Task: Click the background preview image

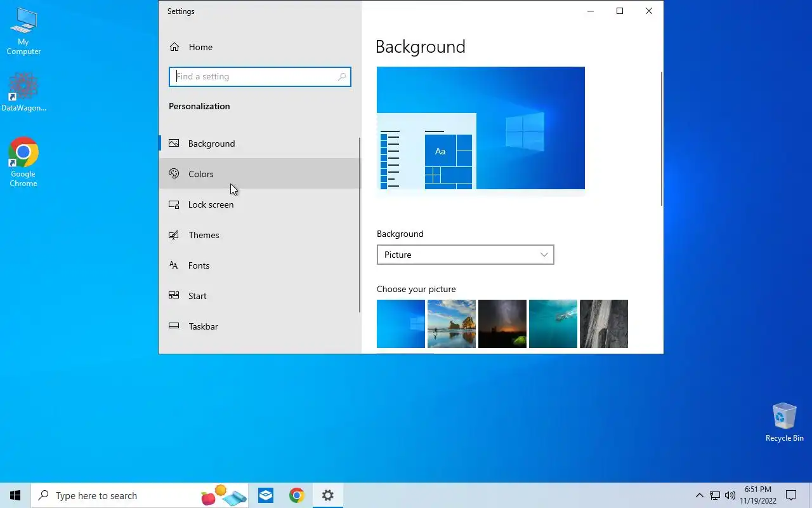Action: [481, 128]
